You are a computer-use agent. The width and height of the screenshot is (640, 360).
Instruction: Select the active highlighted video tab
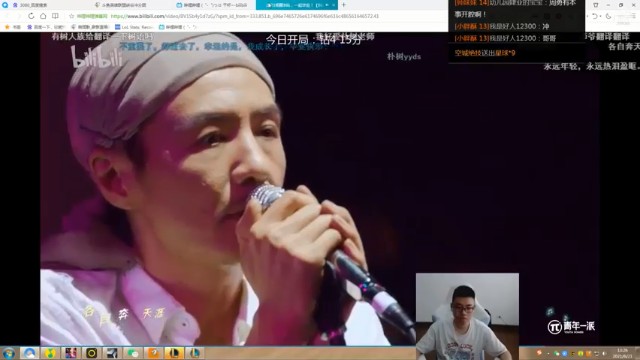(x=297, y=5)
